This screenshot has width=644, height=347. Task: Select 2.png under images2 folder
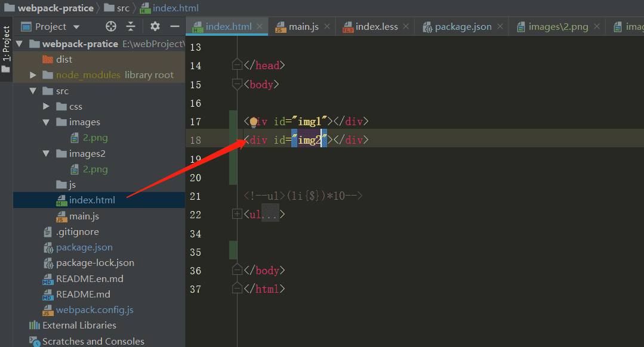tap(89, 169)
